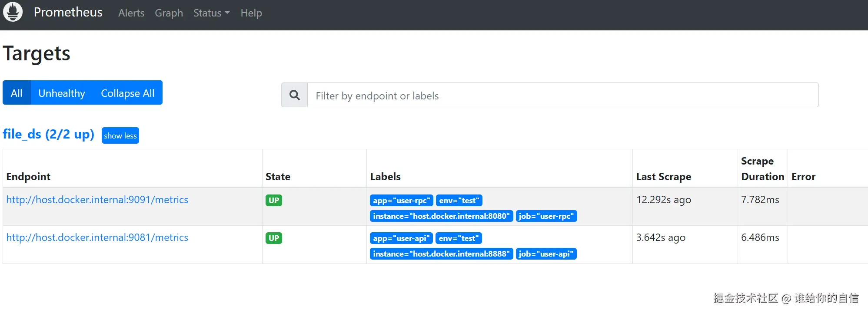The image size is (868, 313).
Task: Focus the endpoint or labels filter field
Action: (x=562, y=96)
